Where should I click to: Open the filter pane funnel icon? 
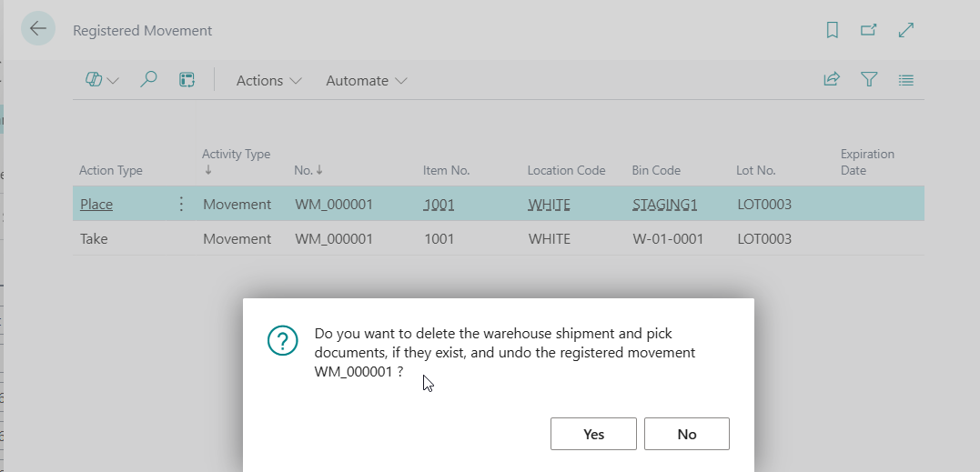pos(869,80)
